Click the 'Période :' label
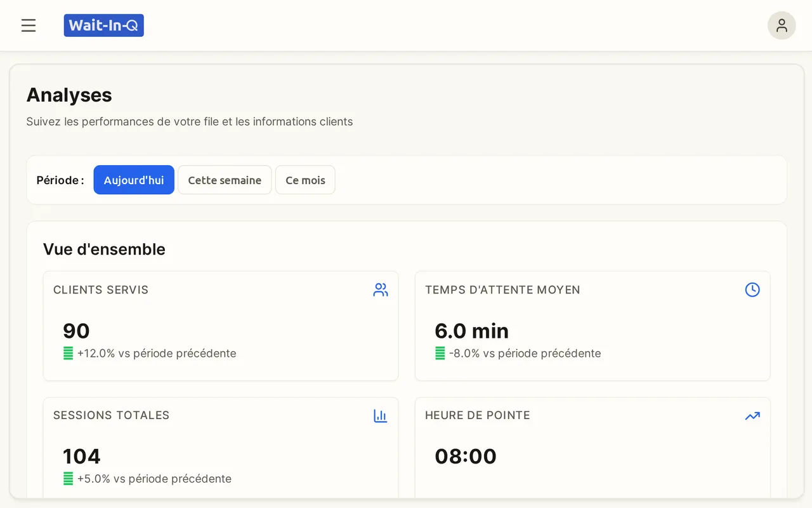The image size is (812, 508). pyautogui.click(x=60, y=180)
